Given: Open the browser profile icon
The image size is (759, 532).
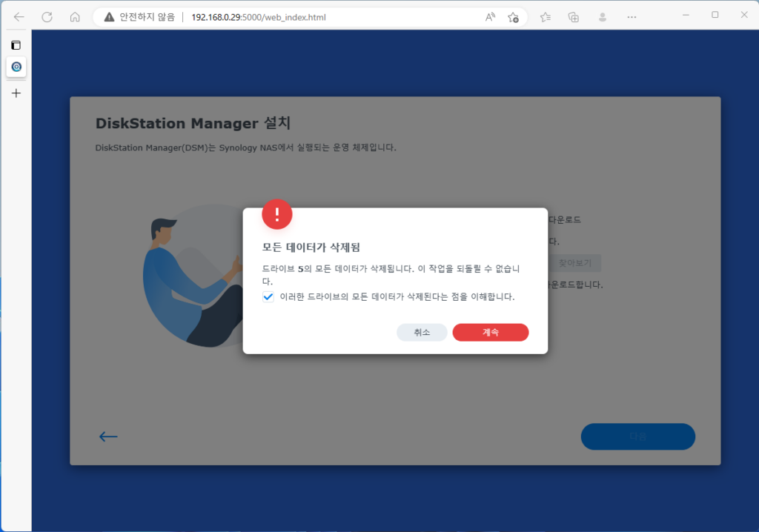Looking at the screenshot, I should (603, 18).
